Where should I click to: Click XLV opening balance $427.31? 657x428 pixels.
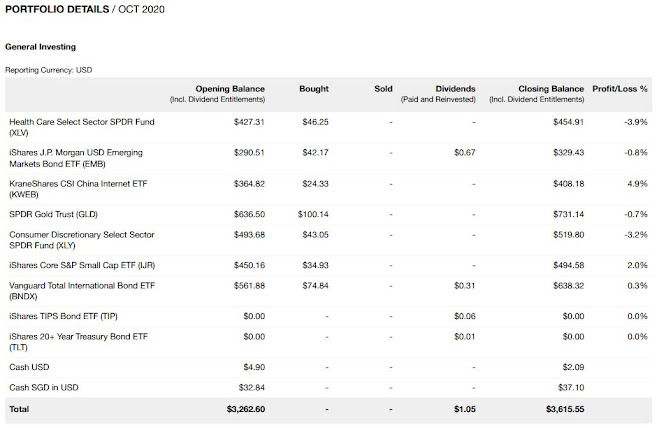(249, 122)
